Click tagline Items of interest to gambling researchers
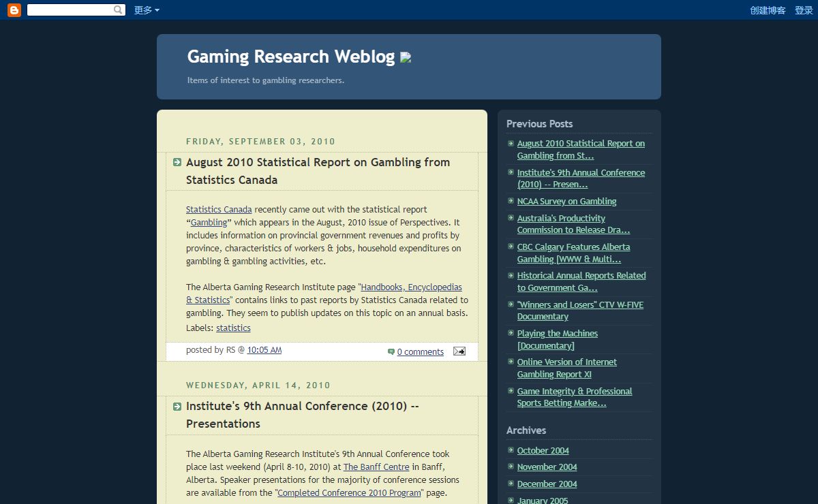The height and width of the screenshot is (504, 818). point(266,80)
